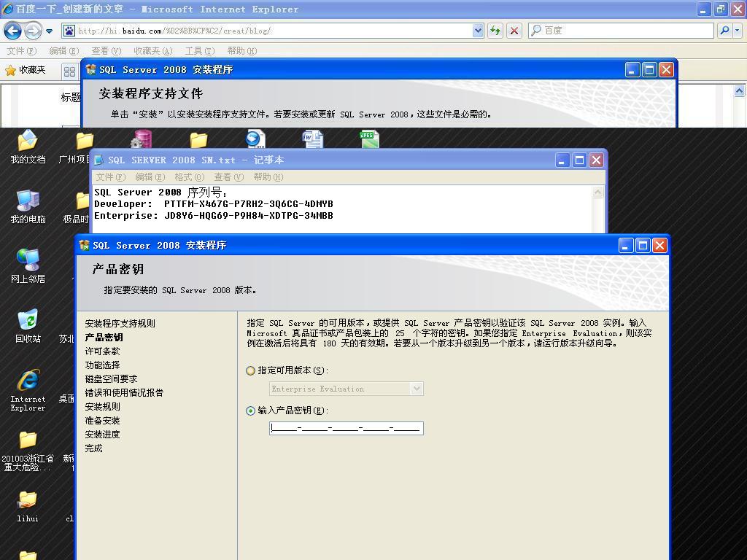This screenshot has width=747, height=560.
Task: Expand the Enterprise Evaluation edition dropdown
Action: coord(417,389)
